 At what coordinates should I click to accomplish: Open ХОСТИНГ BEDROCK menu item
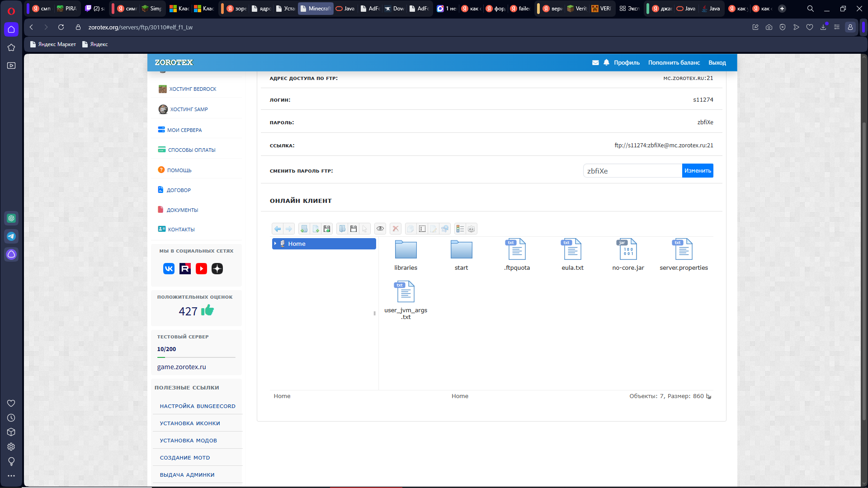tap(193, 89)
